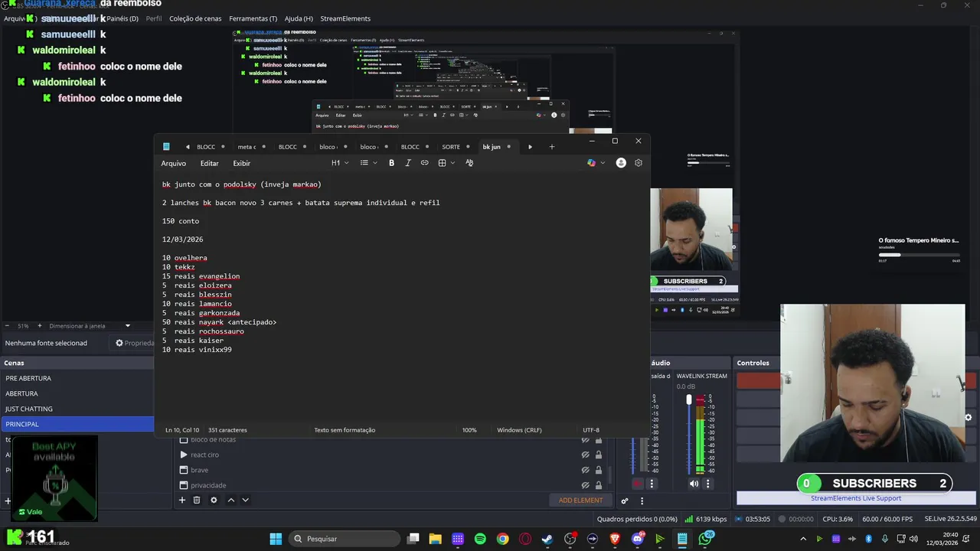980x551 pixels.
Task: Toggle visibility of privacidade source
Action: [586, 485]
